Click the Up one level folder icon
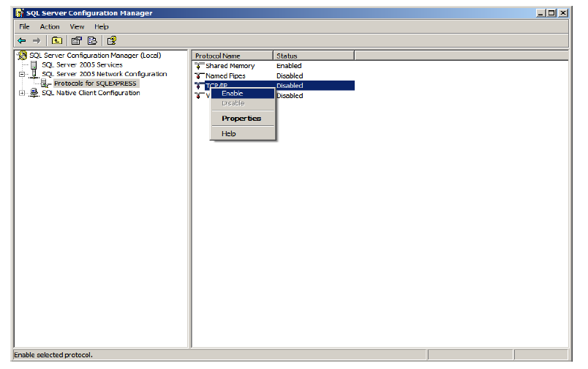The height and width of the screenshot is (369, 588). [57, 40]
